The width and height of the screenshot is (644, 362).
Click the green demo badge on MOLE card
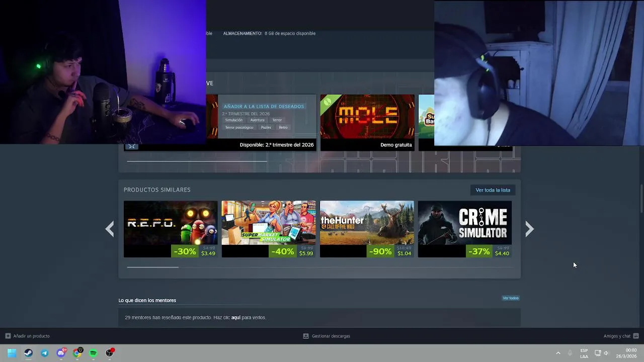pyautogui.click(x=327, y=102)
